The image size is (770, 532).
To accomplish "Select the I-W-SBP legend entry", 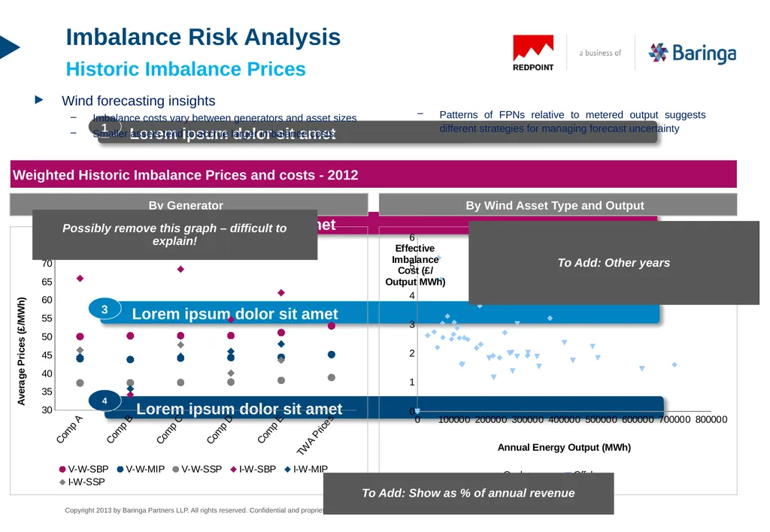I will (x=253, y=469).
